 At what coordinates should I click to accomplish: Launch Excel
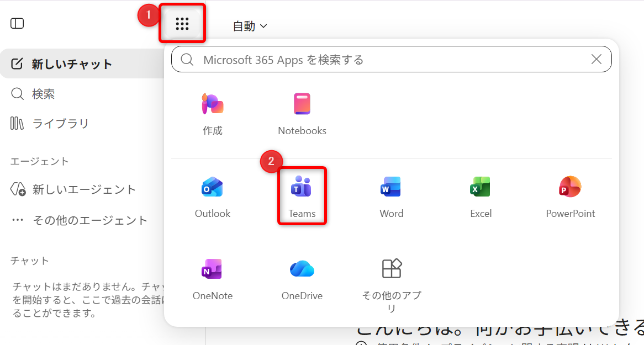(481, 197)
